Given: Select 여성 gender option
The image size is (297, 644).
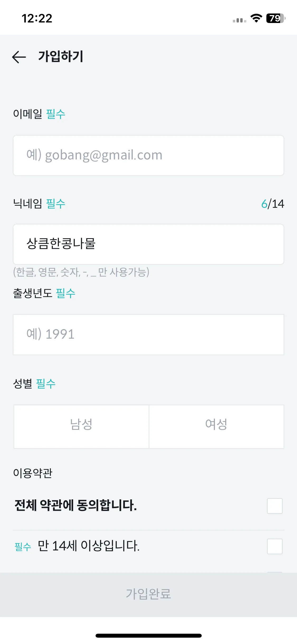Looking at the screenshot, I should pos(216,426).
